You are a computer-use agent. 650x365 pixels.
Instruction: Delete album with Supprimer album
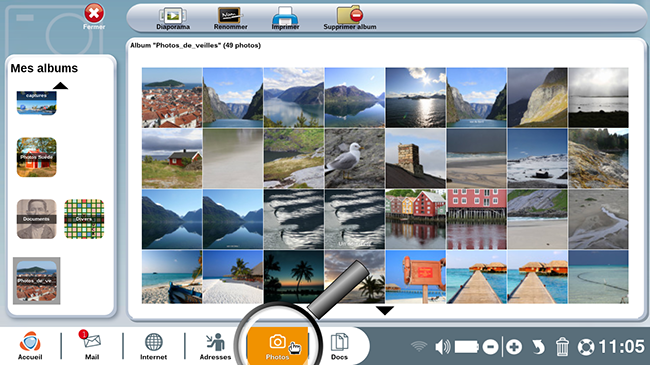pyautogui.click(x=350, y=19)
